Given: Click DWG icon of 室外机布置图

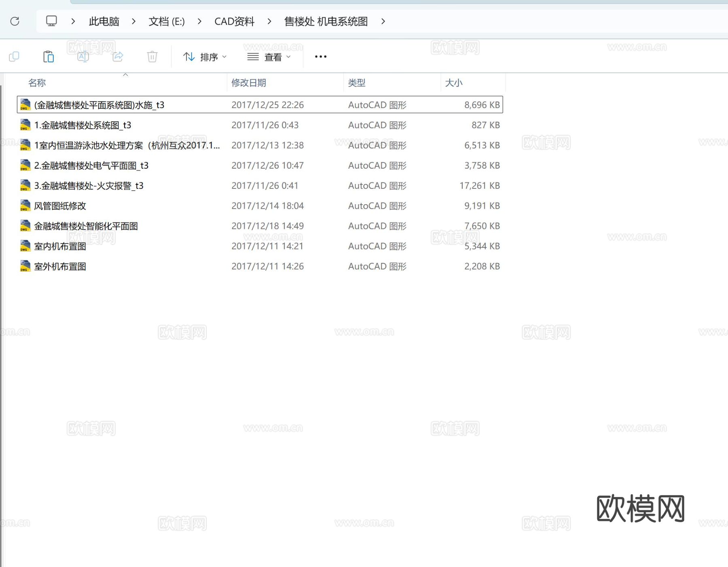Looking at the screenshot, I should [25, 267].
